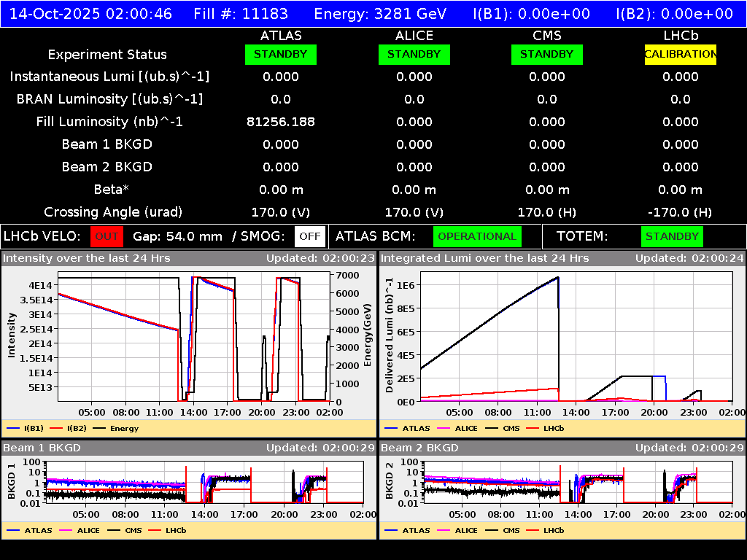Click the ATLAS STANDBY status indicator
The height and width of the screenshot is (560, 747).
280,54
